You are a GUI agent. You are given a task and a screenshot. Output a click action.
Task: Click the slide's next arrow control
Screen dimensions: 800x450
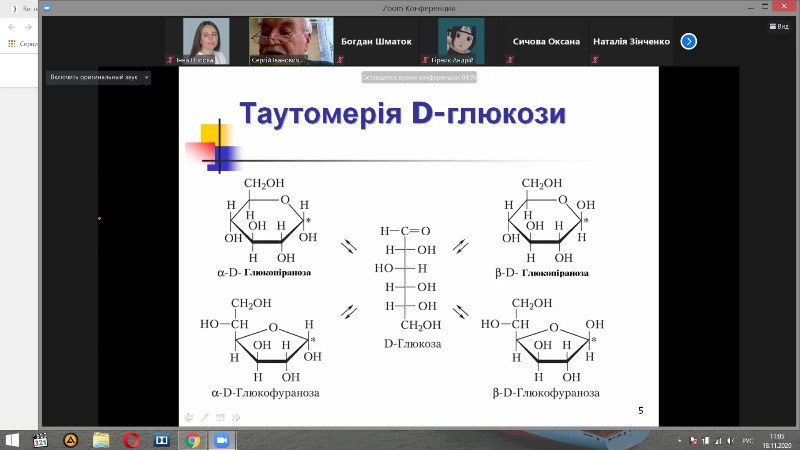(x=236, y=417)
